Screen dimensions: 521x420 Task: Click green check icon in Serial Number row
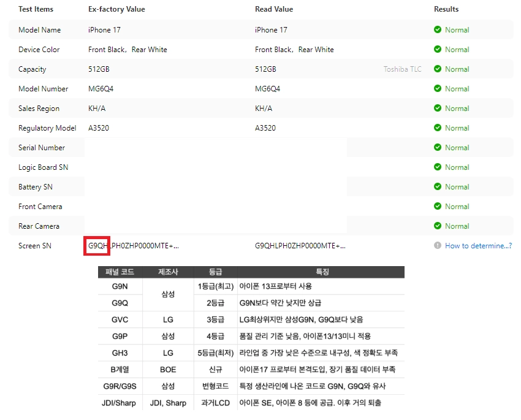(x=438, y=147)
